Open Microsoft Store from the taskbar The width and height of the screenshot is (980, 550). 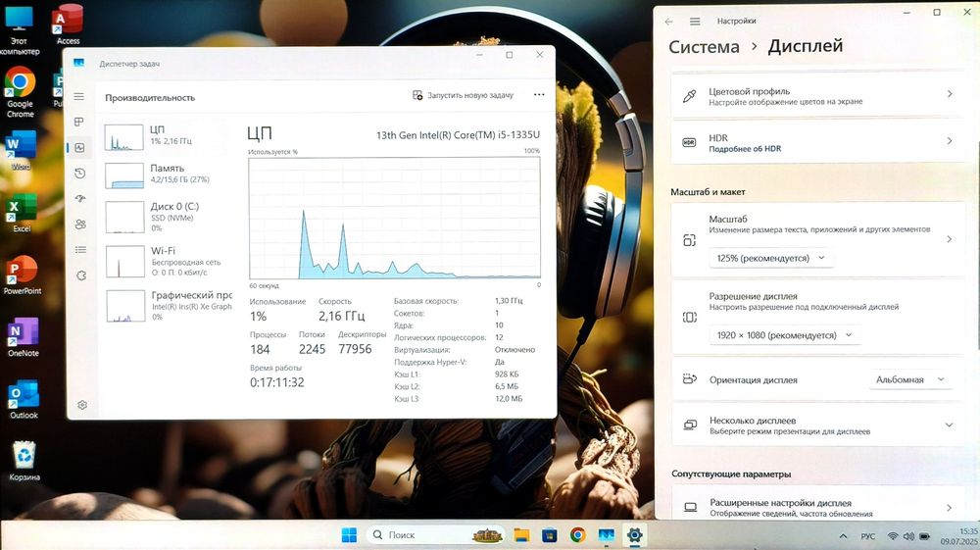click(x=550, y=535)
